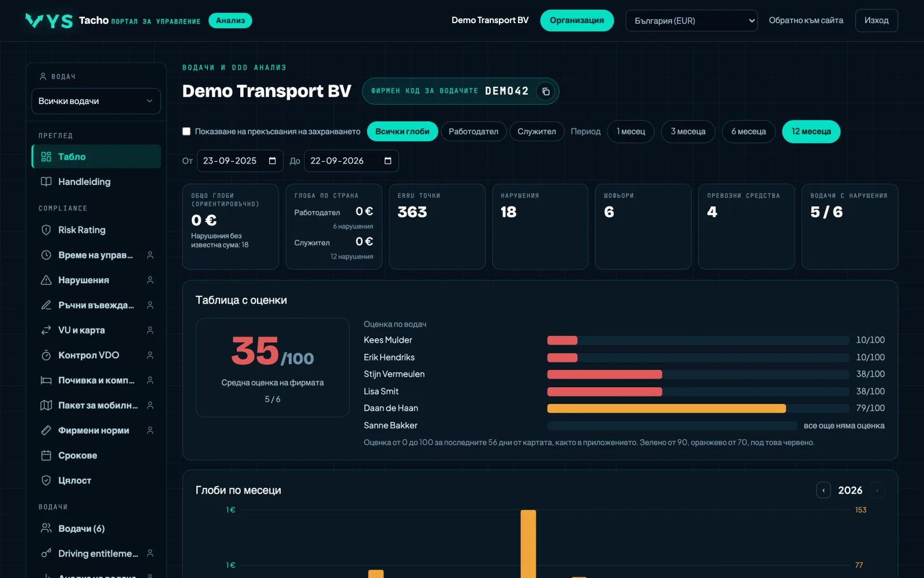The image size is (924, 578).
Task: Click the clock icon for Време на управление
Action: pos(46,255)
